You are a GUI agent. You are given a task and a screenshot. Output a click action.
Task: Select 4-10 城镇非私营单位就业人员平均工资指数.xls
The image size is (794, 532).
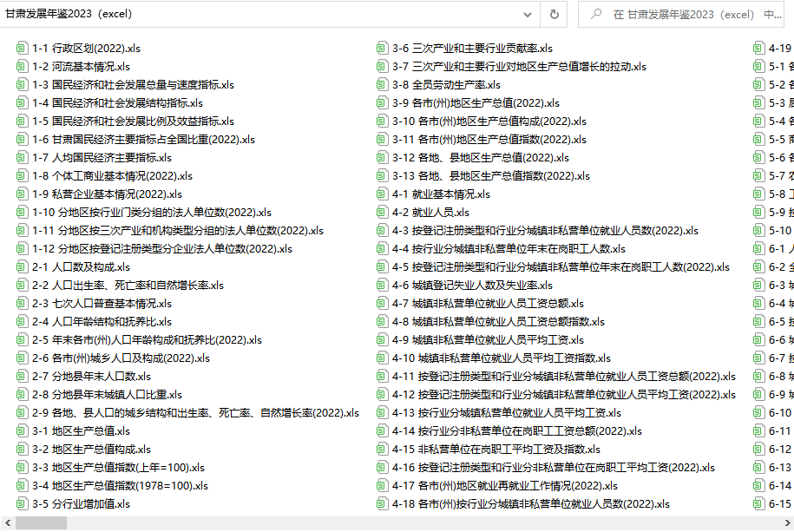click(502, 358)
